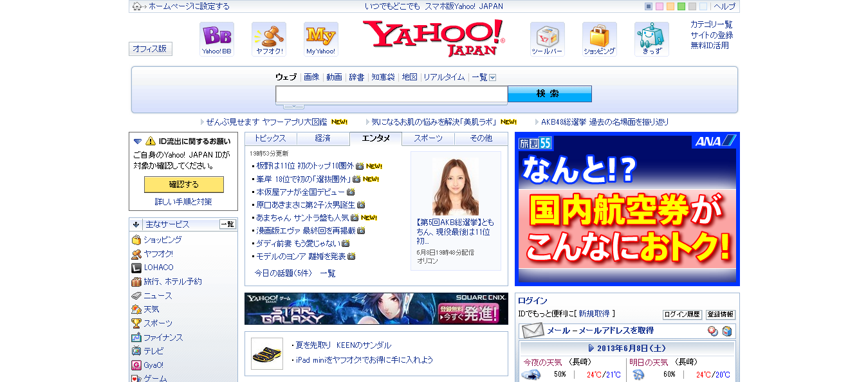The image size is (868, 382).
Task: Click the shopping icon in services list
Action: click(x=136, y=240)
